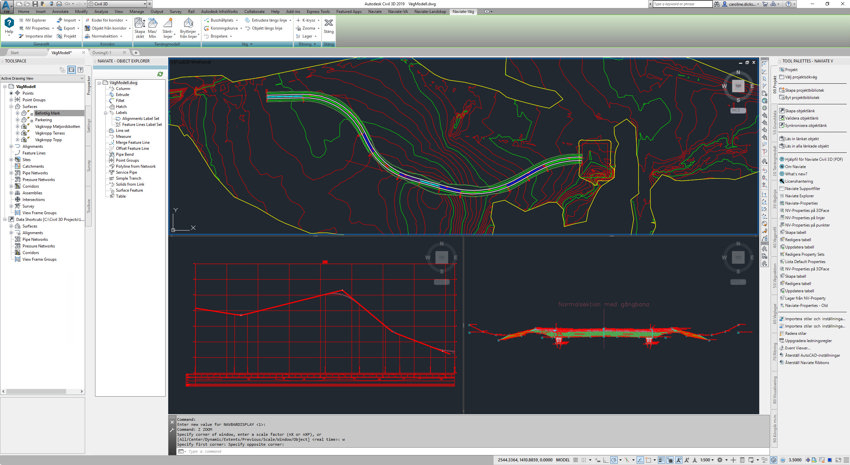The image size is (850, 465).
Task: Click the Stäng ribbon icon
Action: (x=329, y=24)
